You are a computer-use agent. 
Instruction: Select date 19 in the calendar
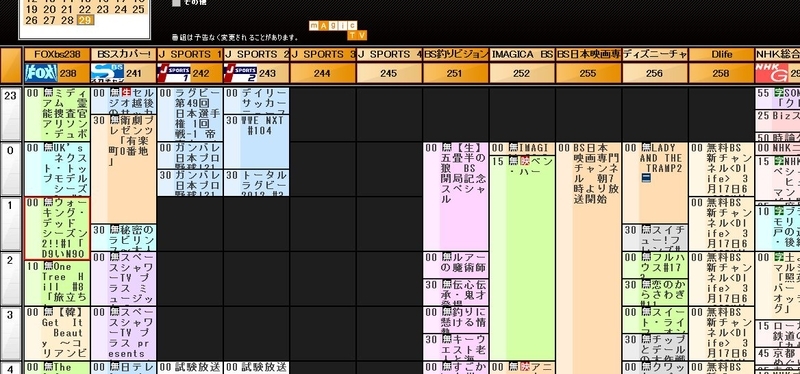tap(31, 9)
